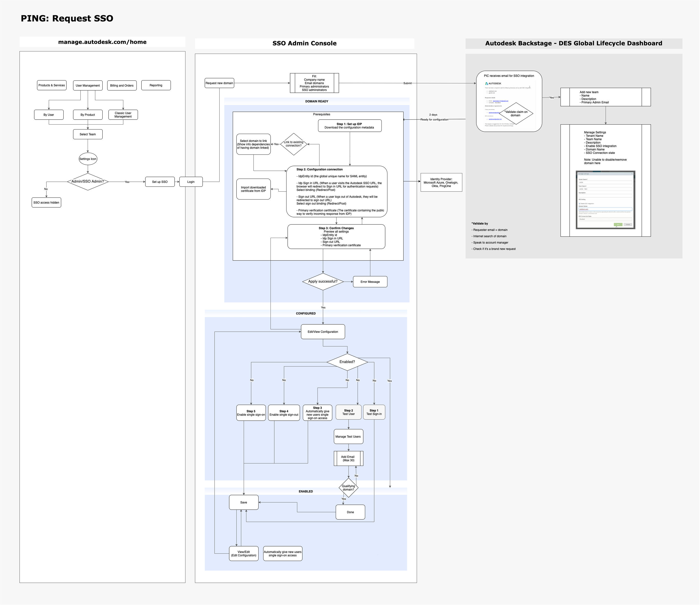
Task: Click the Ready for configuration arrow label
Action: [x=435, y=120]
